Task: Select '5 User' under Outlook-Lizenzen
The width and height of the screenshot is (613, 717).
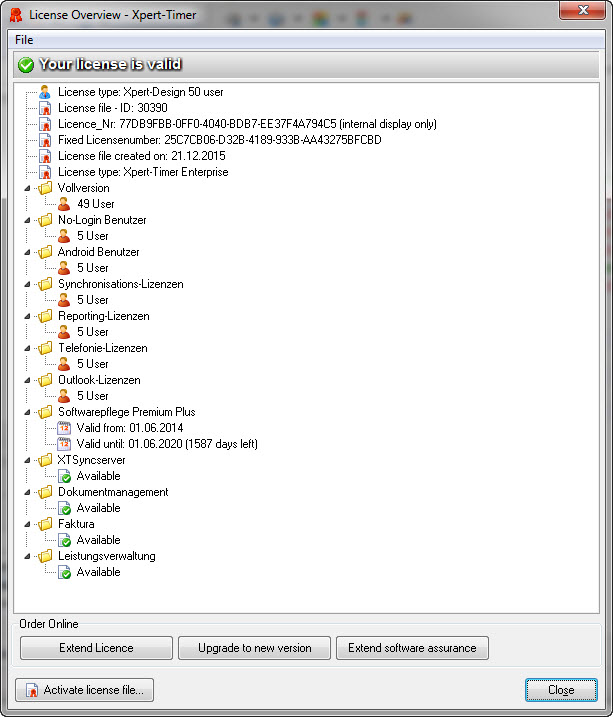Action: (93, 396)
